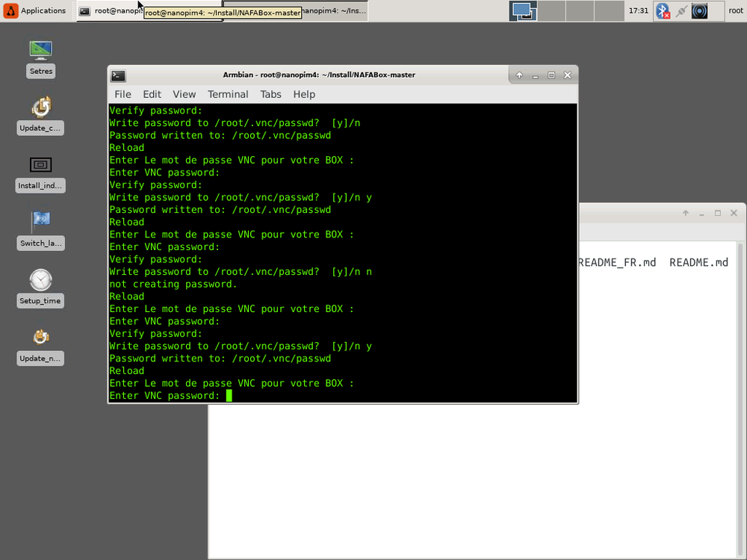747x560 pixels.
Task: Open the Setres desktop icon
Action: click(x=40, y=51)
